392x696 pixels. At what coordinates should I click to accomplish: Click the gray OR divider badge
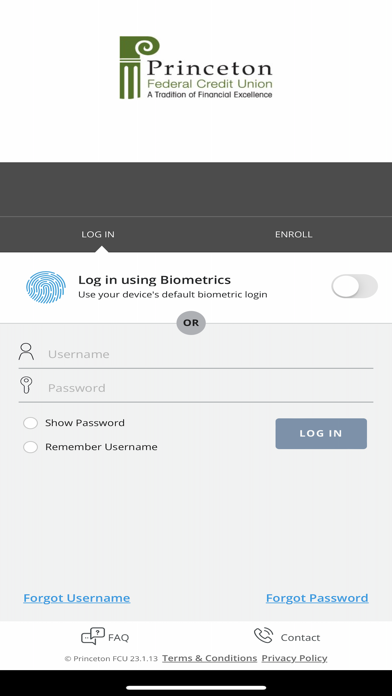point(191,323)
